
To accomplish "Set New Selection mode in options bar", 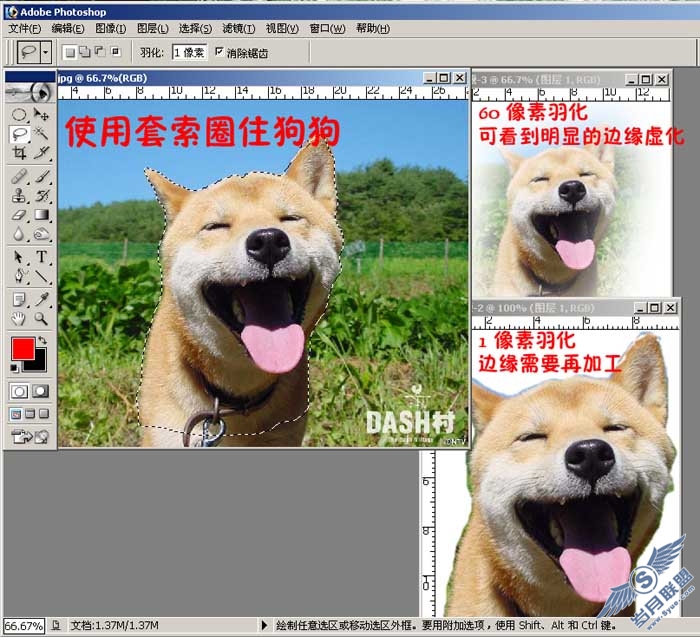I will click(70, 52).
